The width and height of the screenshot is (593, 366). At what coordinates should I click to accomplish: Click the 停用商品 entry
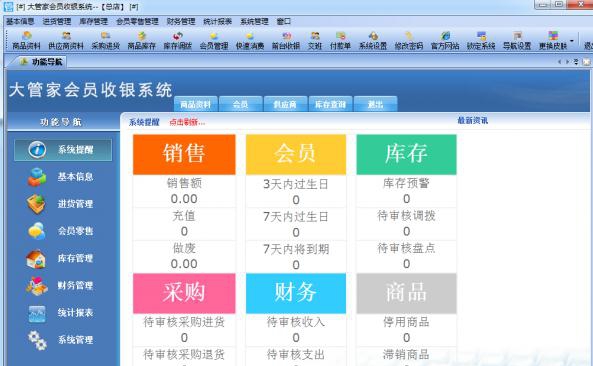tap(406, 322)
